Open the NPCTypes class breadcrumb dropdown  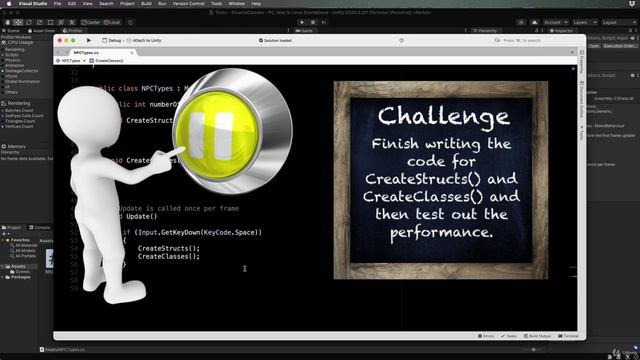coord(71,60)
